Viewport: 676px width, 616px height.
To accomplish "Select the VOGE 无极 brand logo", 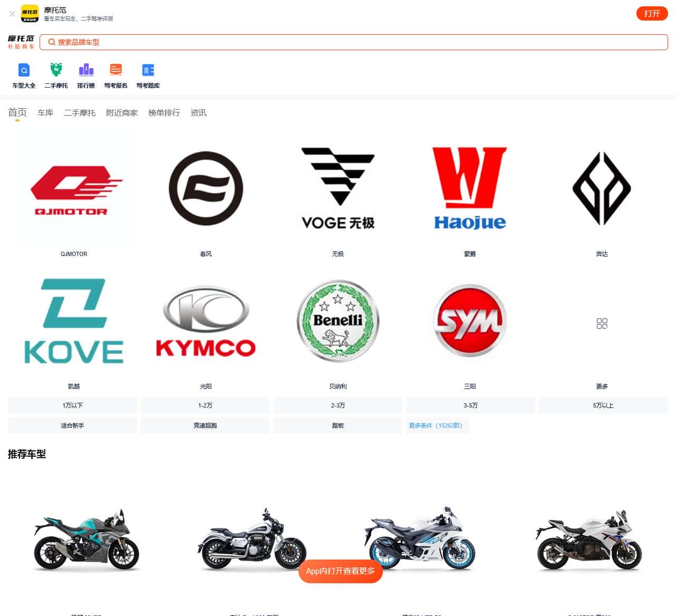I will (x=338, y=188).
